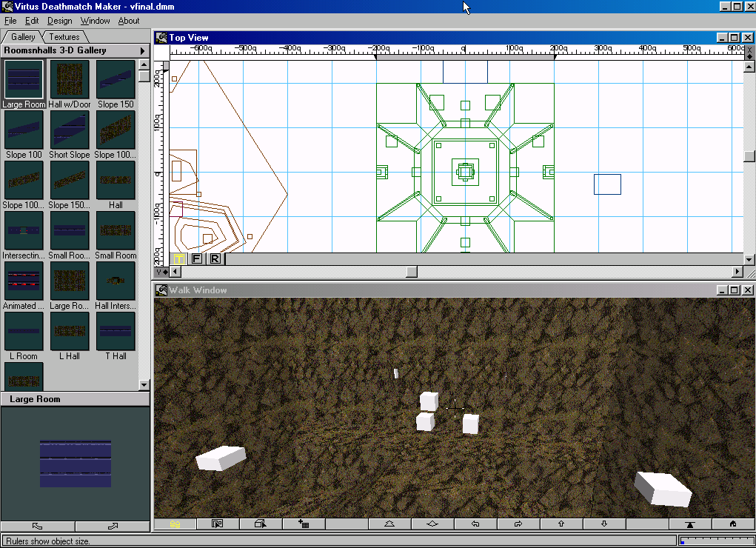Select the Hall w/Door gallery thumbnail
The height and width of the screenshot is (548, 756).
point(70,79)
